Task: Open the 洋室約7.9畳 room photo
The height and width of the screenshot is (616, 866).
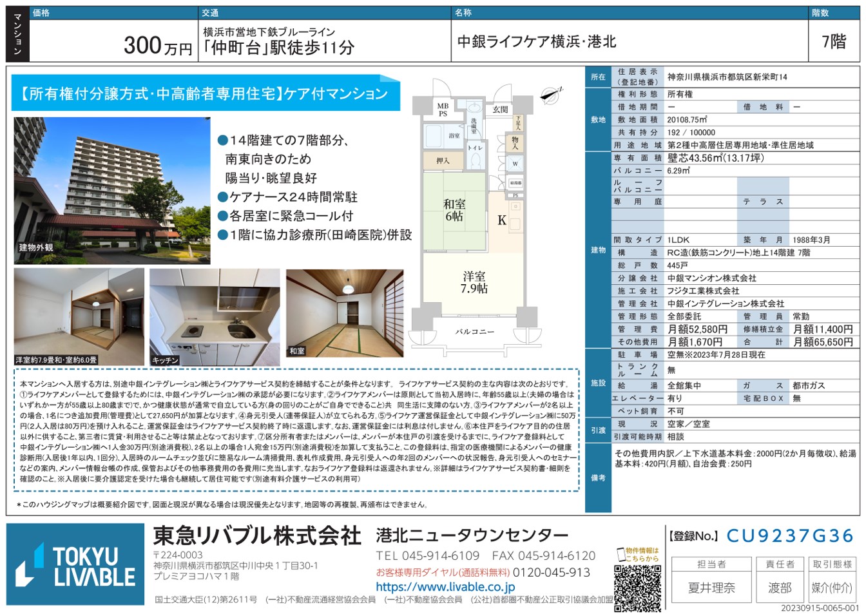Action: [x=79, y=317]
